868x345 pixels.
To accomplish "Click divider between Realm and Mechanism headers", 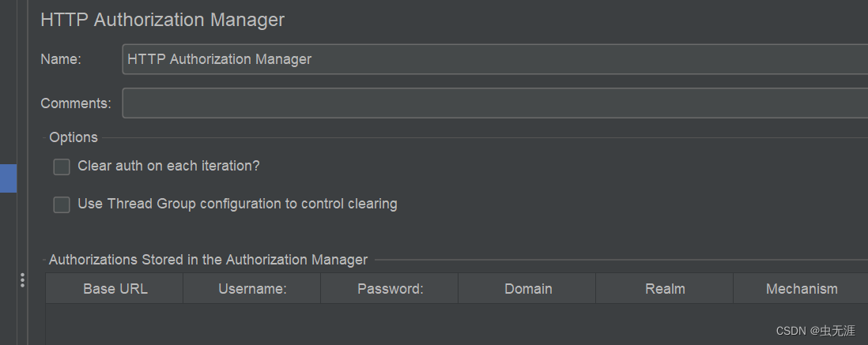I will click(734, 289).
